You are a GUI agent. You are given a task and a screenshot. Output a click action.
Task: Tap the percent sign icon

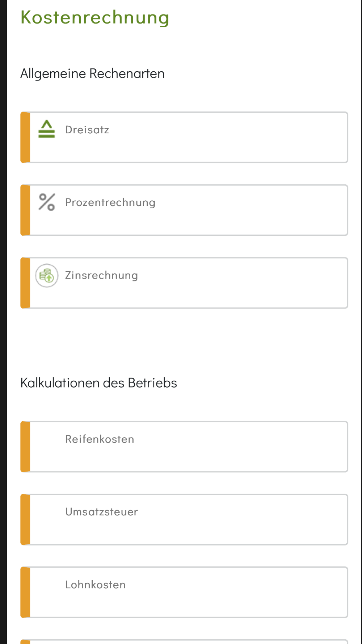coord(47,202)
